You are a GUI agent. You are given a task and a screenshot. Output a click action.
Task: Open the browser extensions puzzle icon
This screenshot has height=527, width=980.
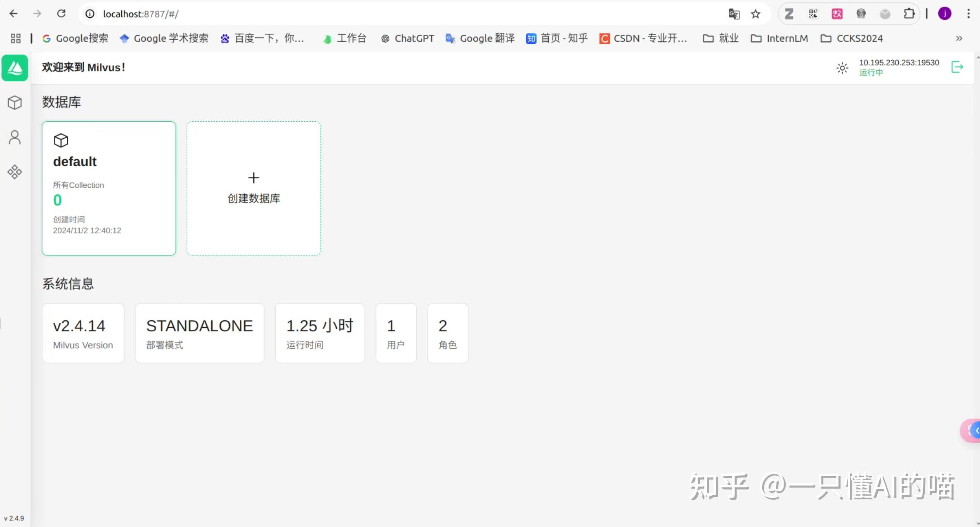pyautogui.click(x=909, y=14)
